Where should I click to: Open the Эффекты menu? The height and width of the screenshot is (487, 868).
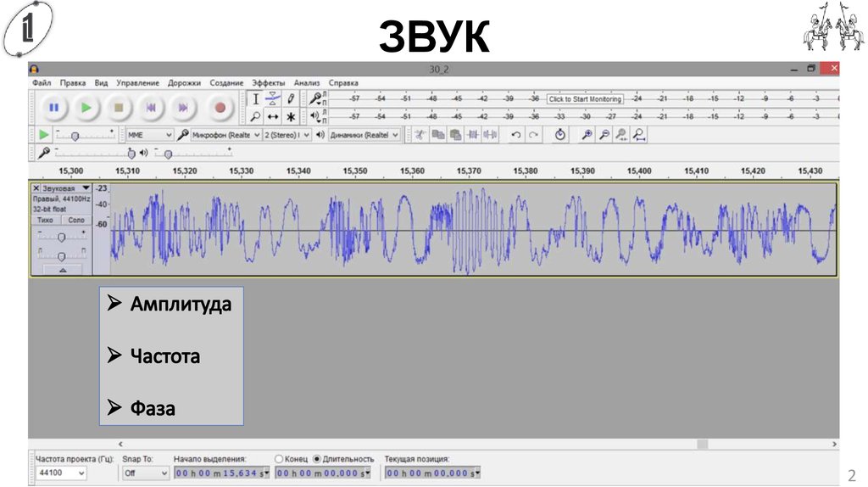[x=268, y=82]
